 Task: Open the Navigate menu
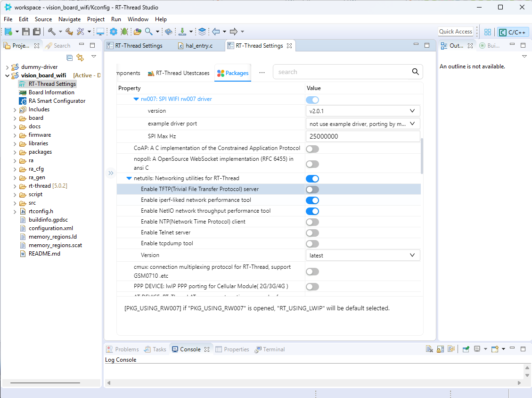(x=69, y=19)
